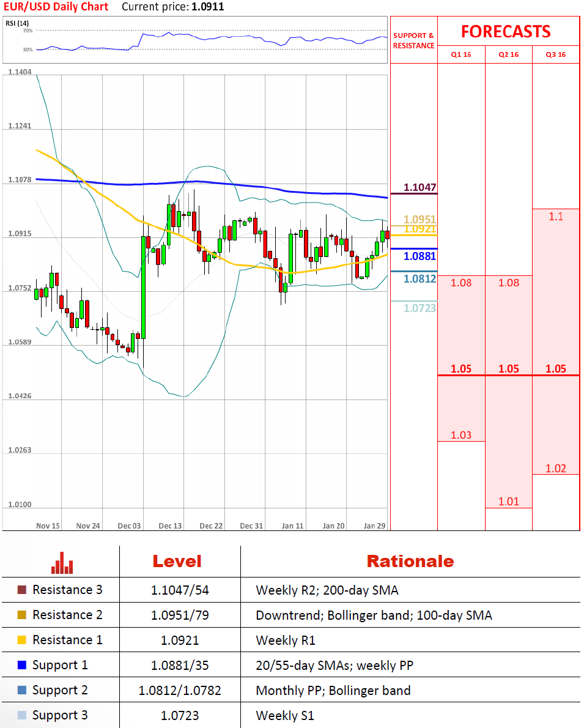This screenshot has width=584, height=728.
Task: Click the 1.0100 price axis label
Action: pyautogui.click(x=20, y=504)
